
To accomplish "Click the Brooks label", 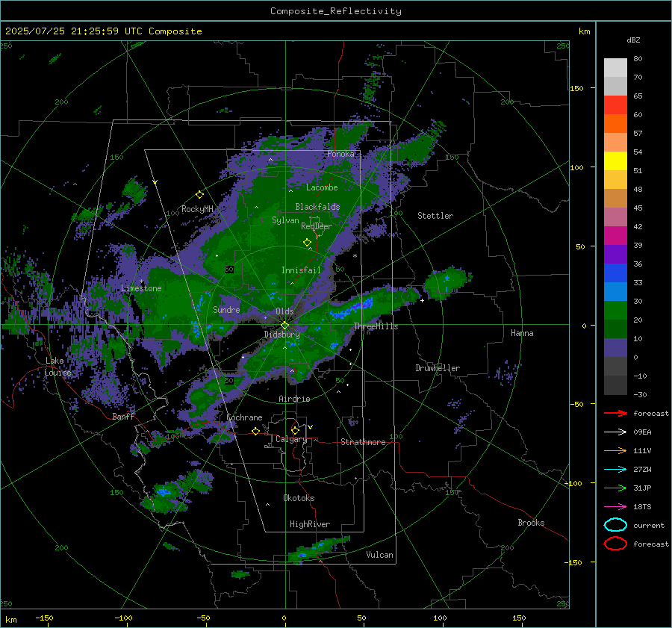I will point(531,523).
